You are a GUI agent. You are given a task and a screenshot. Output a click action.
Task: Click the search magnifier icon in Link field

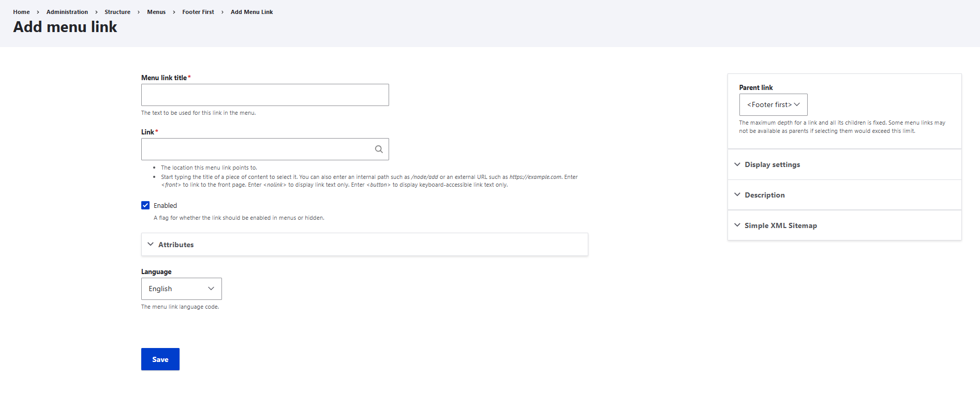379,149
